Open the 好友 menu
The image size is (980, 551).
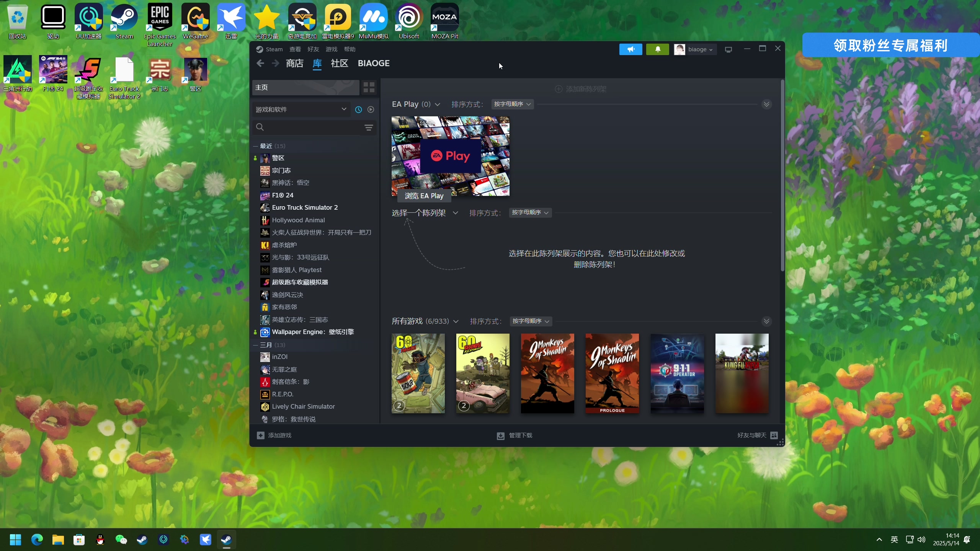pyautogui.click(x=313, y=49)
